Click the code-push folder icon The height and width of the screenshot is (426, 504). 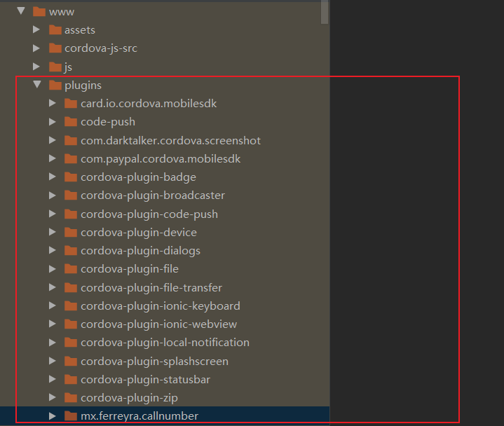point(71,122)
